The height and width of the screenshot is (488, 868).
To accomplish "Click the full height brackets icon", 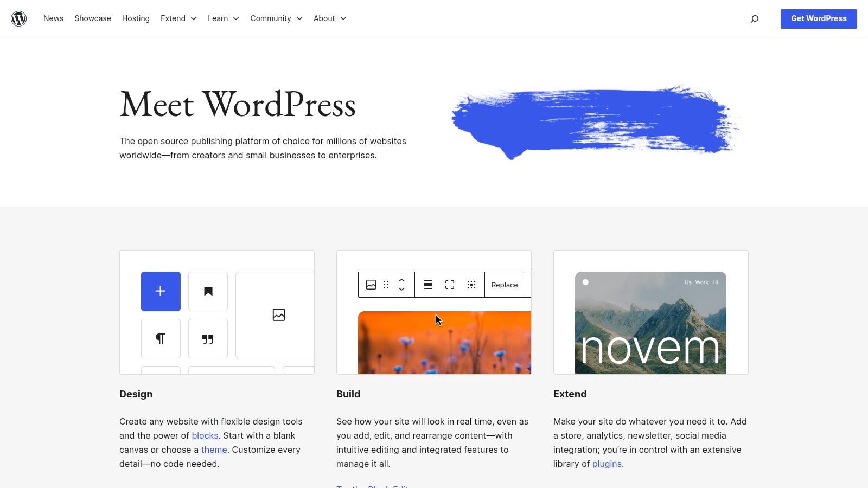I will tap(450, 284).
